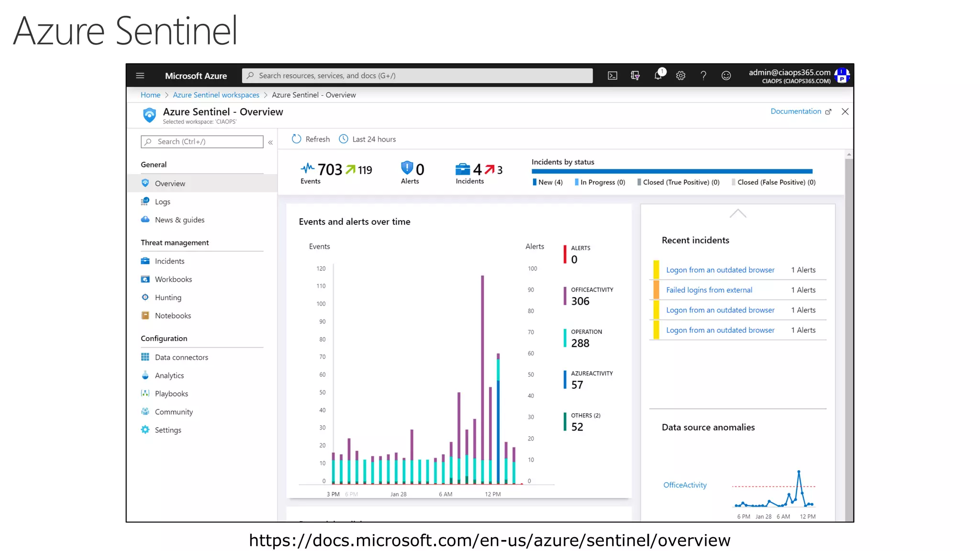Select Overview in the sidebar
This screenshot has width=980, height=551.
tap(202, 183)
